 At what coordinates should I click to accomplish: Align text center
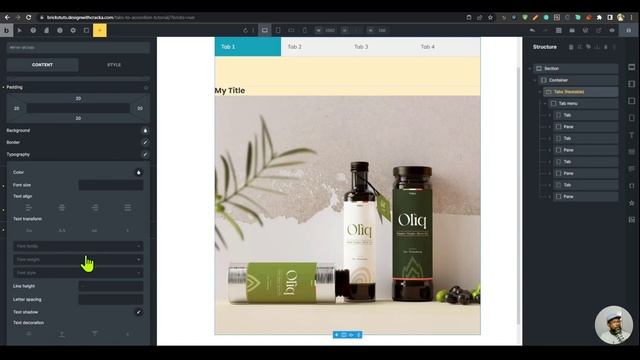[x=62, y=208]
